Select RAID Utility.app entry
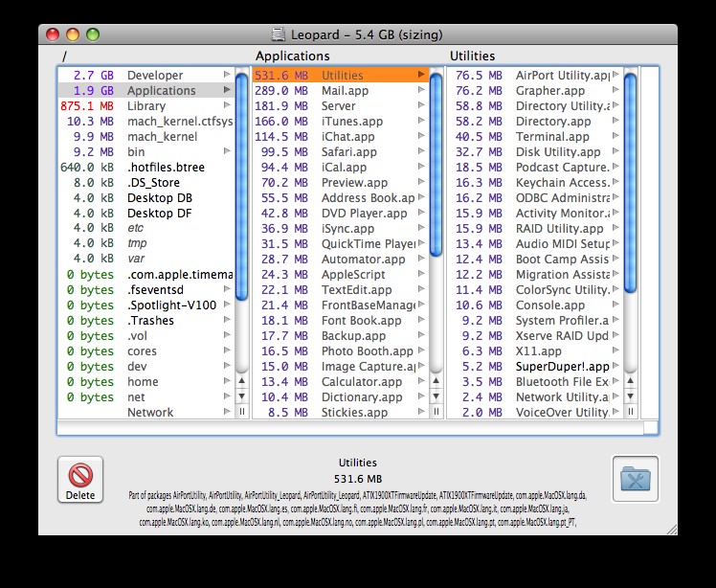Viewport: 716px width, 588px height. pos(535,229)
